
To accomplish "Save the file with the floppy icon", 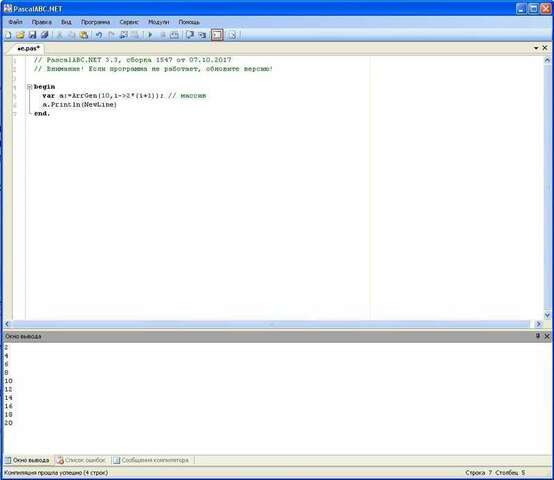I will (x=33, y=35).
